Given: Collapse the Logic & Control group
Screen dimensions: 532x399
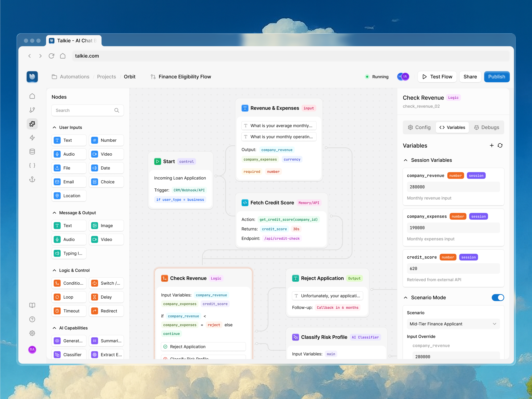Looking at the screenshot, I should tap(55, 270).
